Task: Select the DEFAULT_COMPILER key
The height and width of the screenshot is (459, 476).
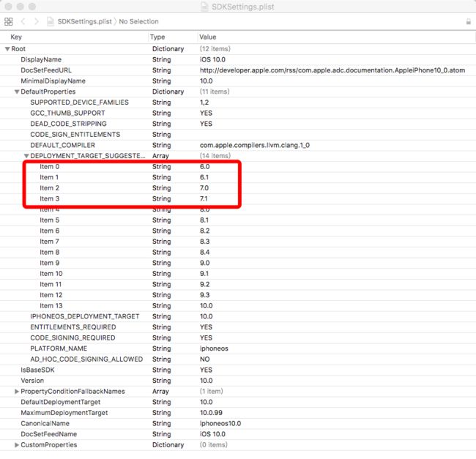Action: [63, 145]
